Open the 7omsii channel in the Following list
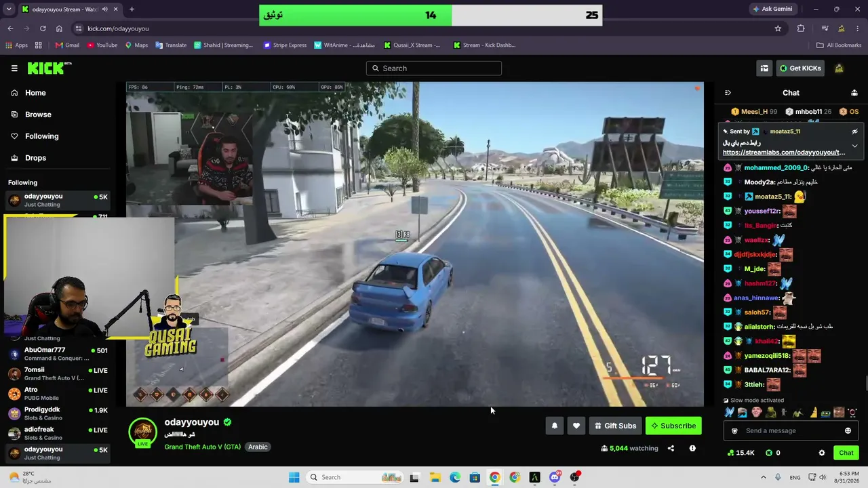Screen dimensions: 868x488 pos(58,374)
